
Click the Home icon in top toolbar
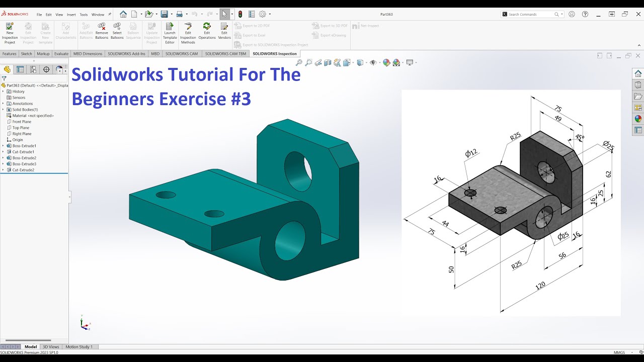pos(123,14)
